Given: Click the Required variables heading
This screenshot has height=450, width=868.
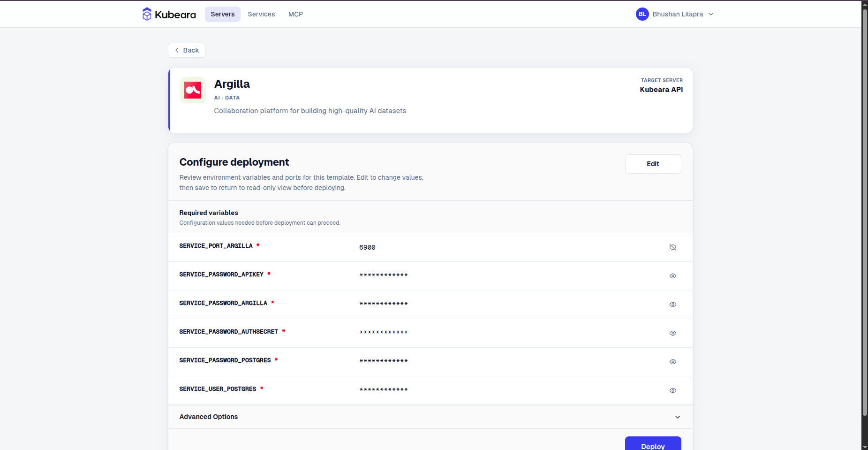Looking at the screenshot, I should point(209,213).
